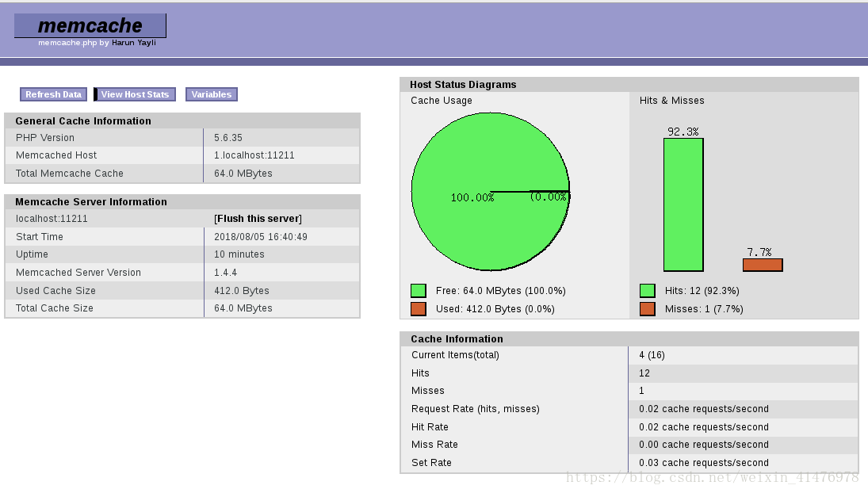Select the green Free legend swatch
Viewport: 868px width, 493px height.
419,290
